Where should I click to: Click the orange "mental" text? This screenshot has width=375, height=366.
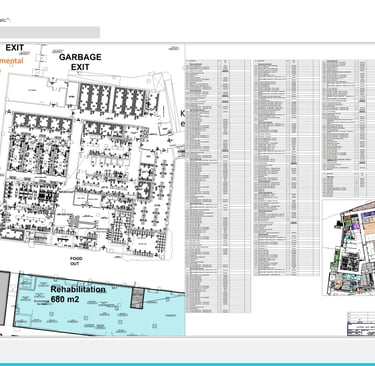click(12, 61)
